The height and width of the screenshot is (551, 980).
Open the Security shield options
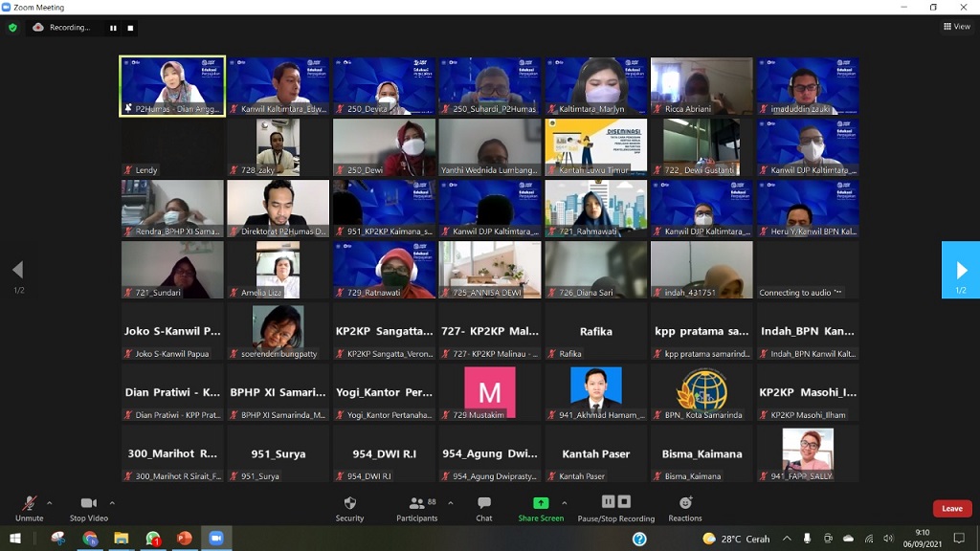[x=349, y=508]
